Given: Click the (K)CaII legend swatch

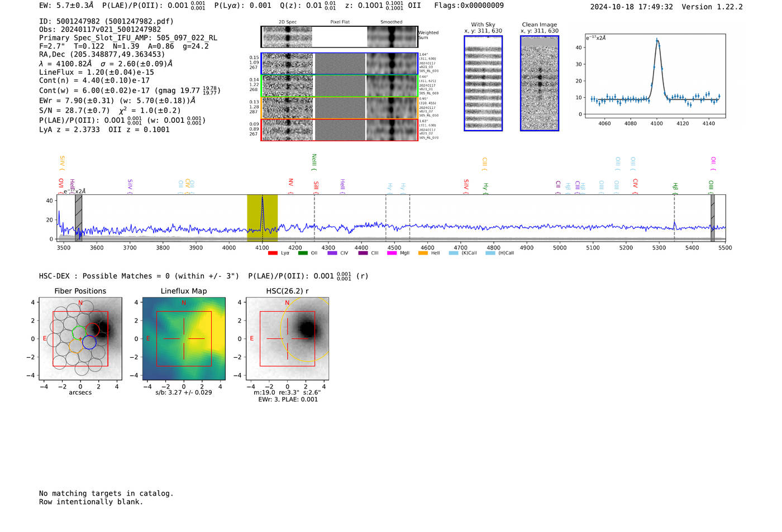Looking at the screenshot, I should click(454, 253).
